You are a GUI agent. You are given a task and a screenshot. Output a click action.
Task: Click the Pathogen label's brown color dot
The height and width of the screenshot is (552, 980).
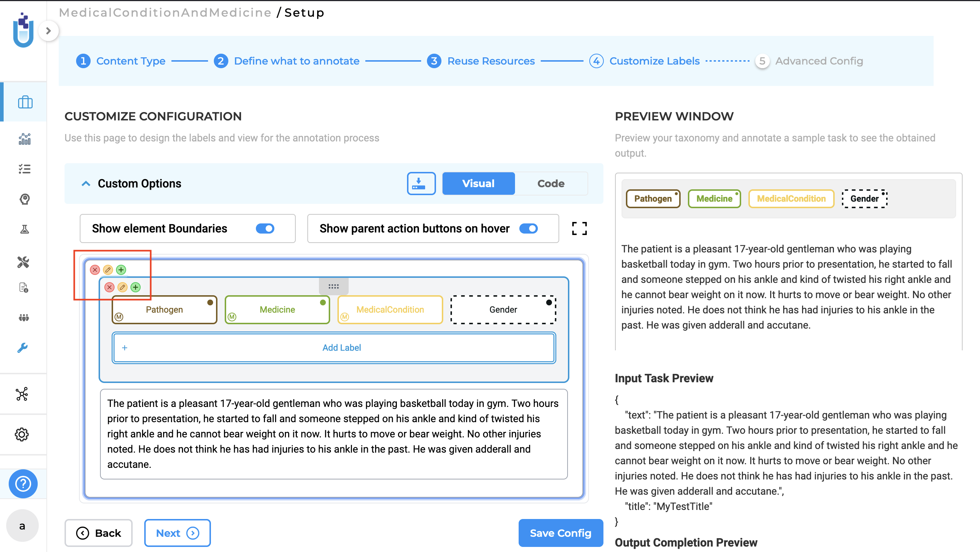point(210,302)
